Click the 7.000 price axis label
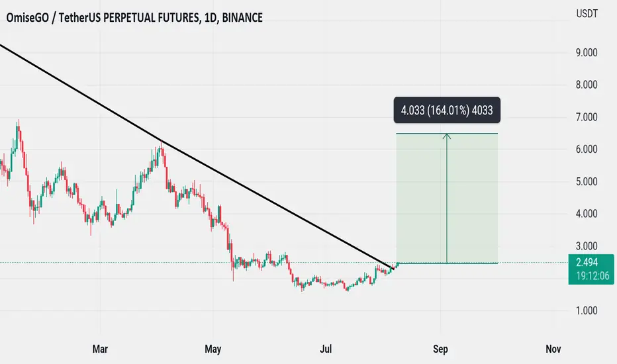617x364 pixels. pos(587,117)
